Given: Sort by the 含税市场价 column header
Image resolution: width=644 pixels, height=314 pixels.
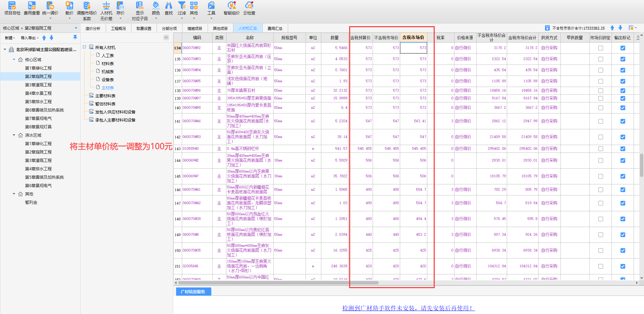Looking at the screenshot, I should [413, 38].
